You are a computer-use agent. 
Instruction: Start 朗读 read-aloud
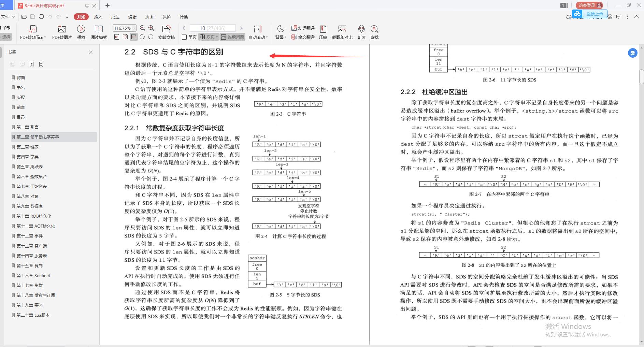pyautogui.click(x=361, y=32)
